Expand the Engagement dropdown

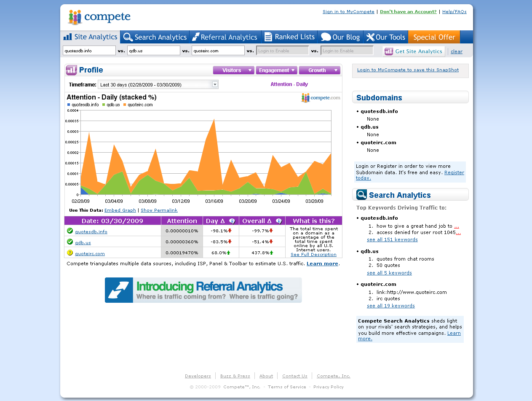[276, 70]
